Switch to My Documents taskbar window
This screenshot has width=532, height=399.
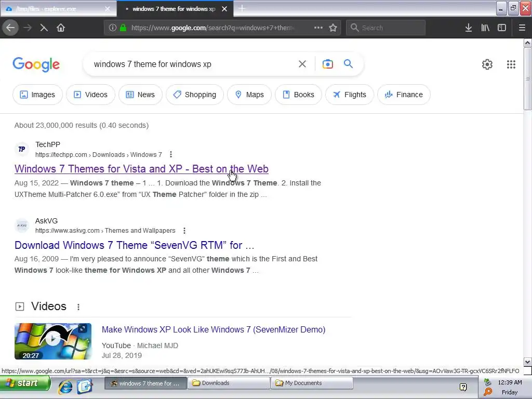(x=312, y=383)
